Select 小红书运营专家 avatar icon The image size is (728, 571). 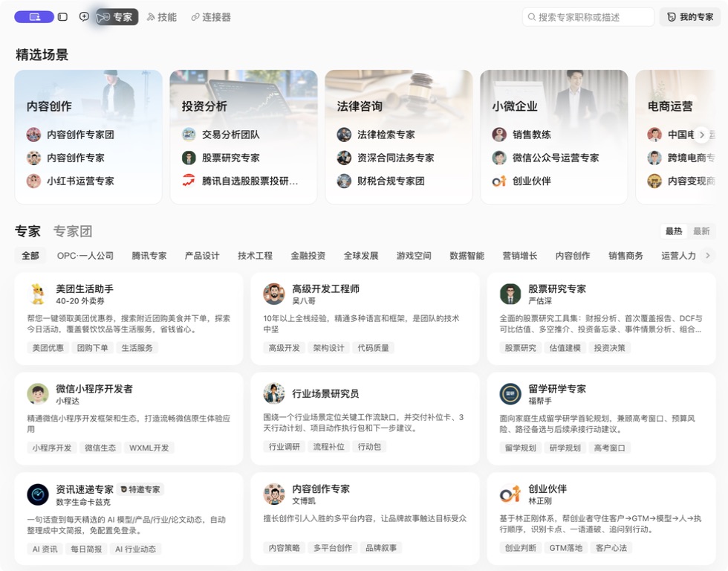[x=33, y=181]
